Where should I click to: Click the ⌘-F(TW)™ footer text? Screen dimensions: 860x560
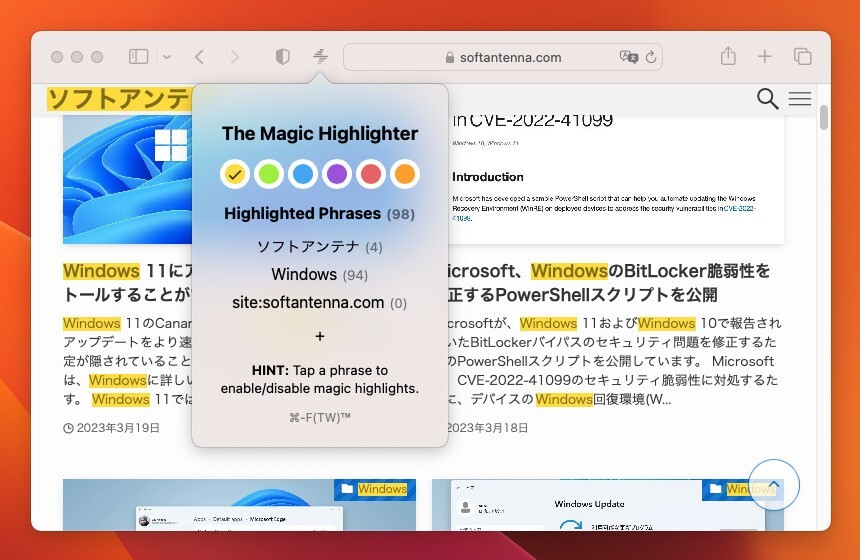[320, 418]
